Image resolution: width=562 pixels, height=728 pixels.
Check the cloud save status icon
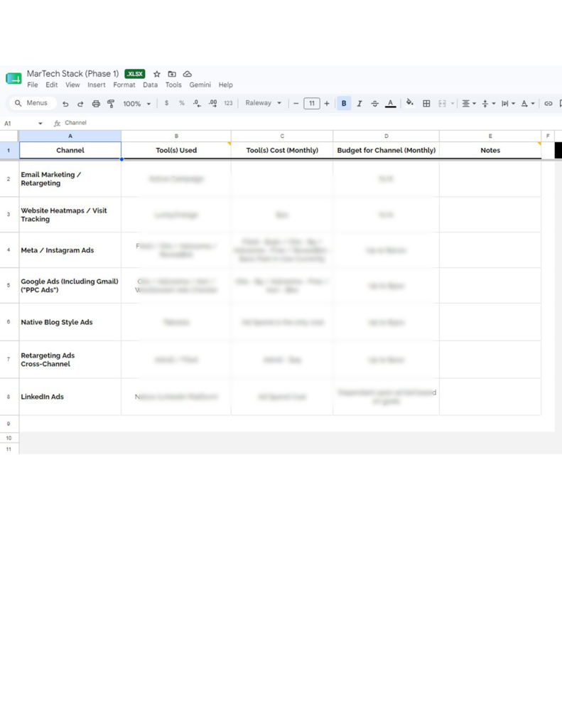click(187, 74)
